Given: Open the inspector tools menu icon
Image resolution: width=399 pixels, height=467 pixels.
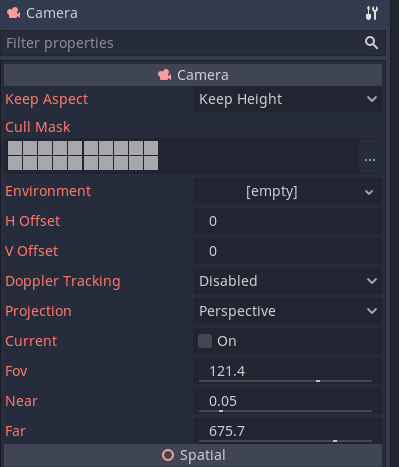Looking at the screenshot, I should click(371, 13).
